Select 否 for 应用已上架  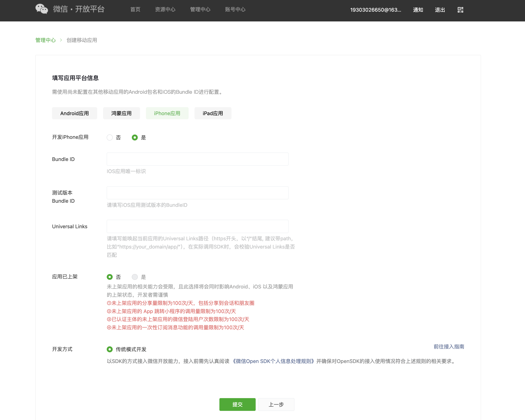pyautogui.click(x=109, y=277)
